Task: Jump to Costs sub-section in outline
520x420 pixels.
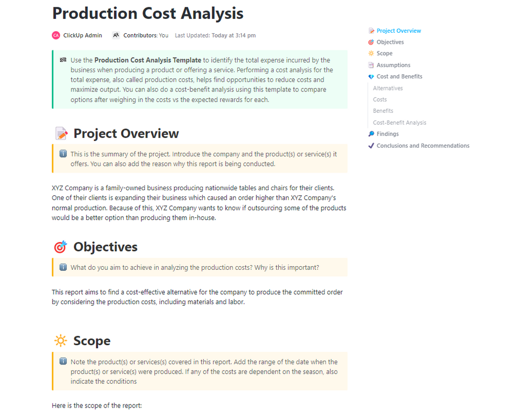Action: [380, 99]
